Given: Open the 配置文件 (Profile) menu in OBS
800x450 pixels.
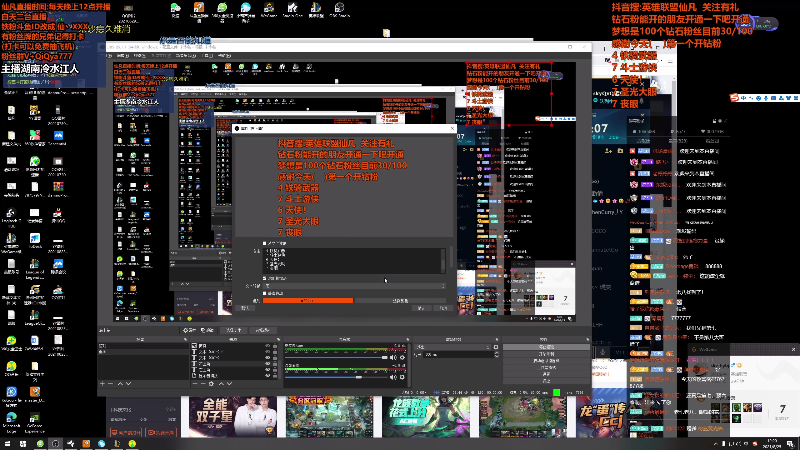Looking at the screenshot, I should click(x=161, y=55).
